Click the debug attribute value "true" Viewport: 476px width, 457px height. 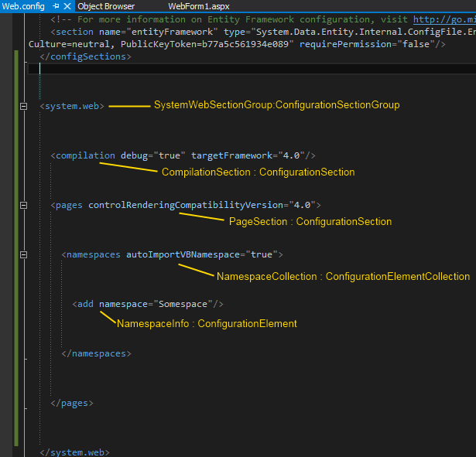pos(170,155)
